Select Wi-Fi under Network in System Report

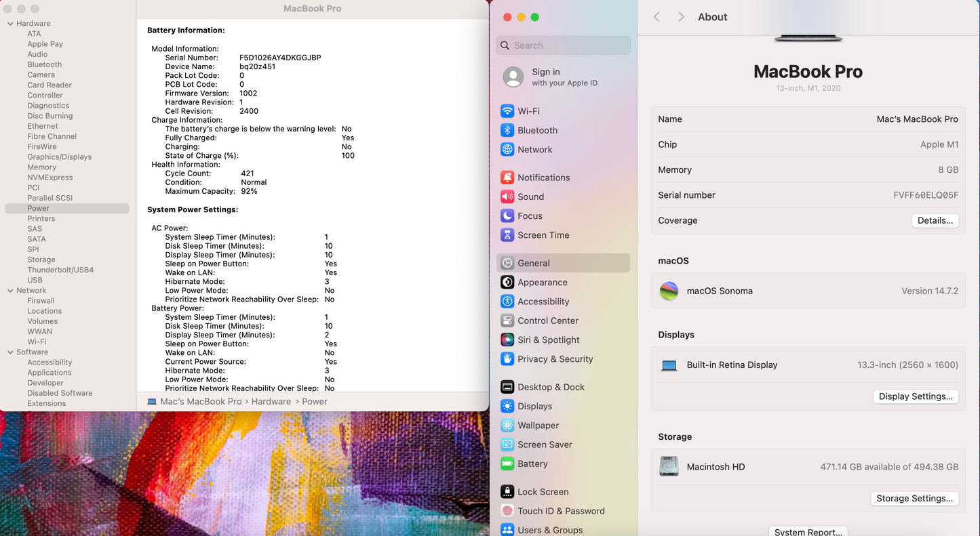click(x=37, y=342)
